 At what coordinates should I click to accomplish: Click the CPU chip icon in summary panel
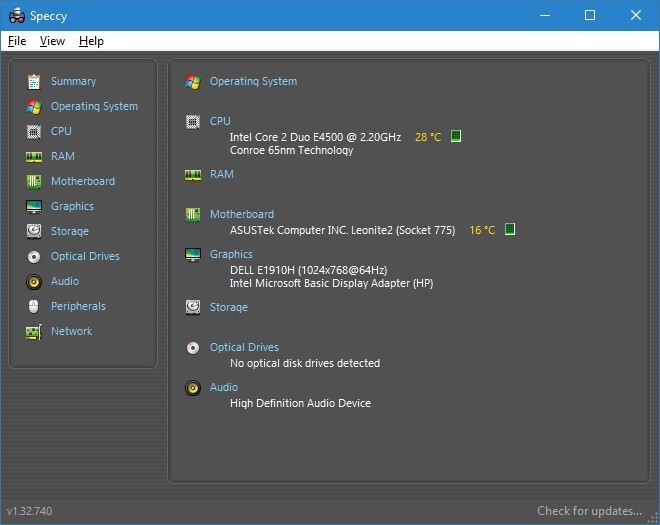pyautogui.click(x=193, y=122)
